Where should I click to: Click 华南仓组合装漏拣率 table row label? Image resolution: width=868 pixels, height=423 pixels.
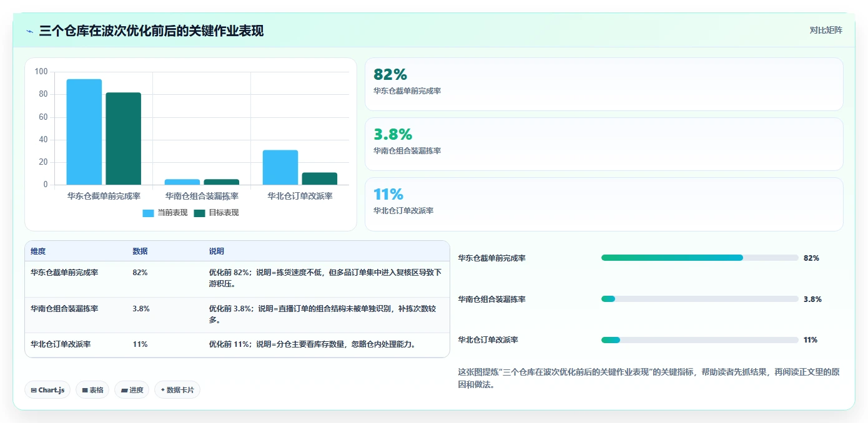pyautogui.click(x=65, y=308)
